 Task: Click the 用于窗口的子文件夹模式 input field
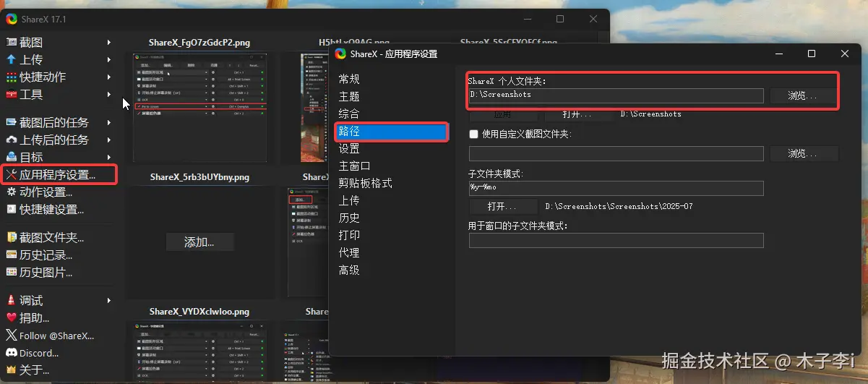[x=616, y=240]
